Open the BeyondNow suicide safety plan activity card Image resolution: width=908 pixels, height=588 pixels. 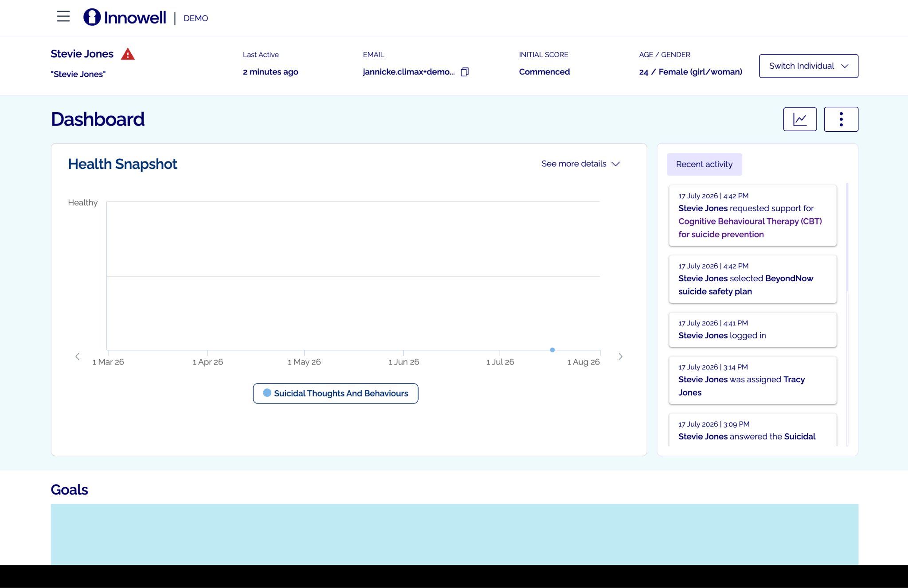point(752,279)
